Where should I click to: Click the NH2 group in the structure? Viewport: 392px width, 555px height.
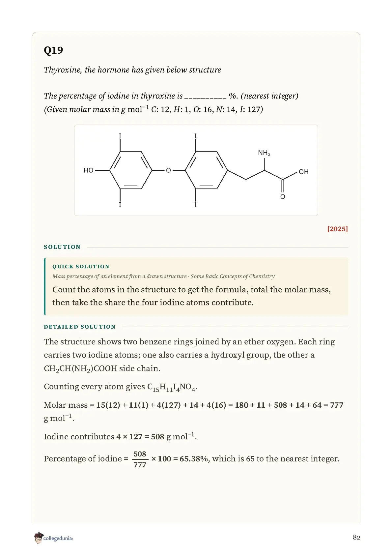[264, 153]
